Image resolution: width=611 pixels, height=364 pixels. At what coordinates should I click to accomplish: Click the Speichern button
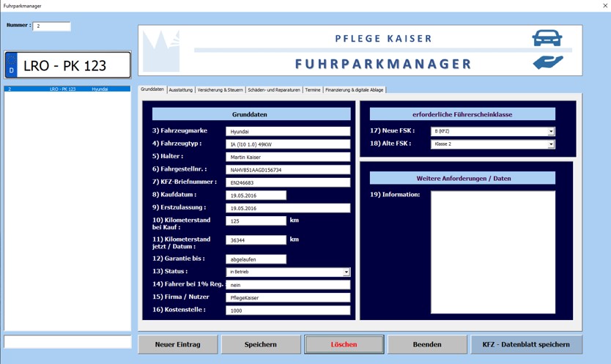(261, 344)
